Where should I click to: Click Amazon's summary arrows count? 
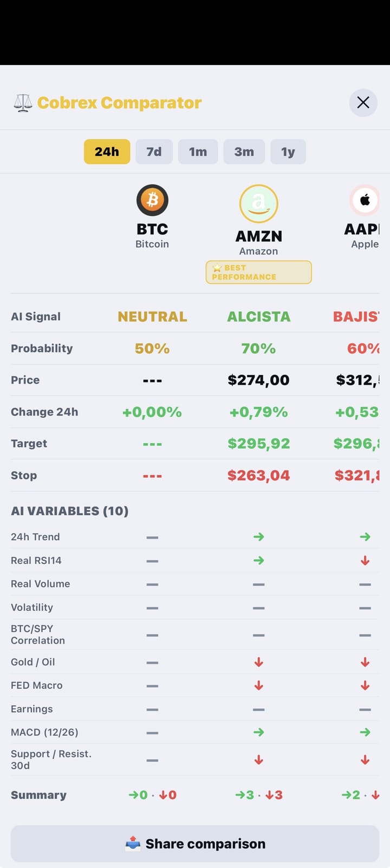[259, 795]
